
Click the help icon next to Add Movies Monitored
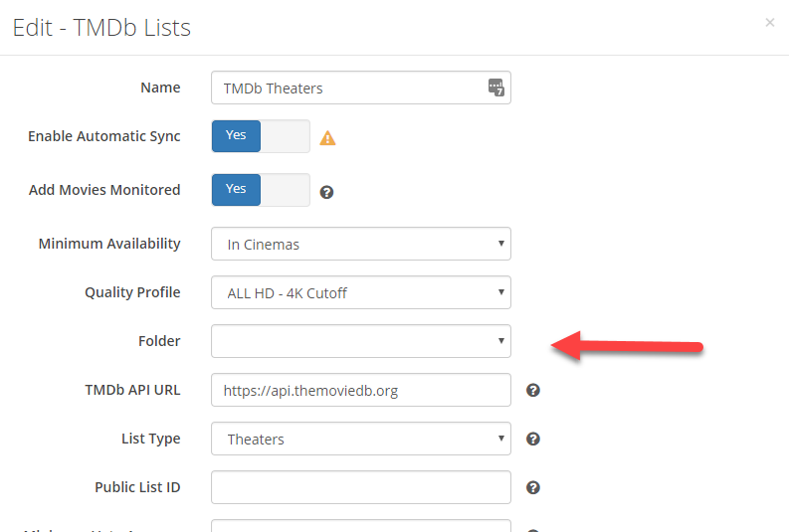(x=326, y=192)
